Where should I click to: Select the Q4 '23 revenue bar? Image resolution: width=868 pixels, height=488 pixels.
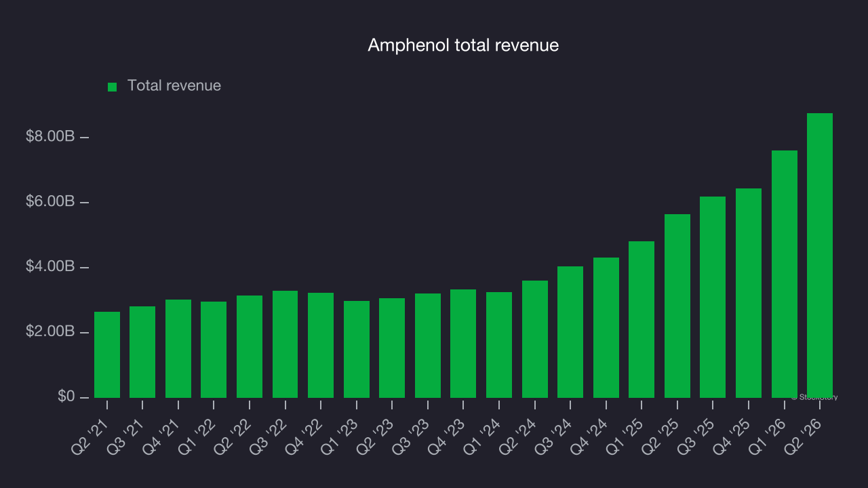coord(463,344)
